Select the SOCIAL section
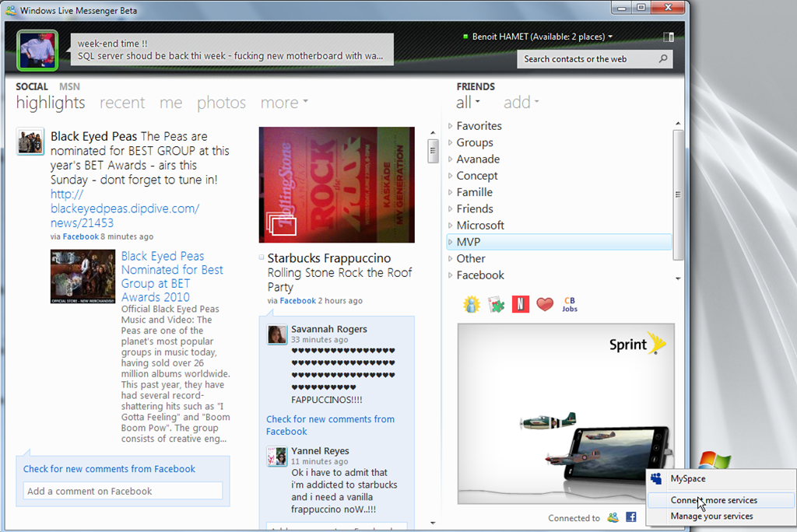This screenshot has height=532, width=797. click(x=31, y=86)
